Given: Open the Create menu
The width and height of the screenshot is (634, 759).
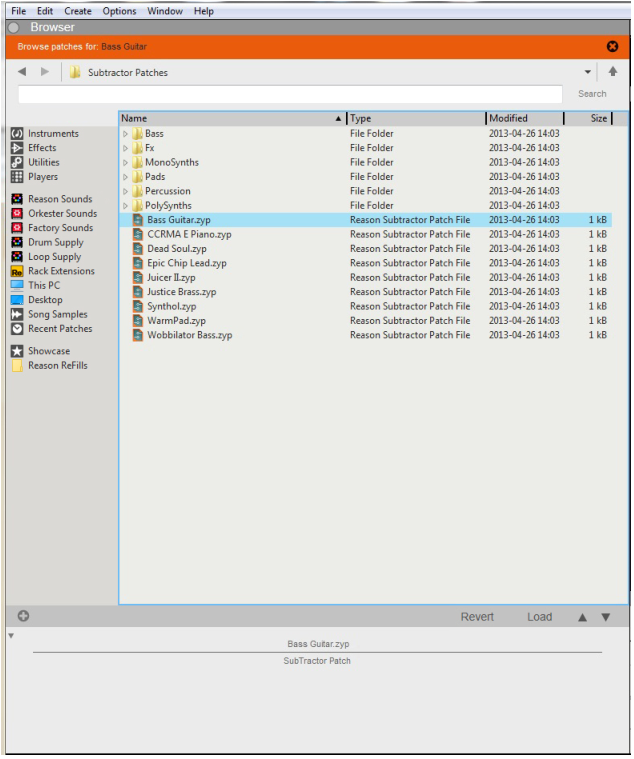Looking at the screenshot, I should click(78, 11).
